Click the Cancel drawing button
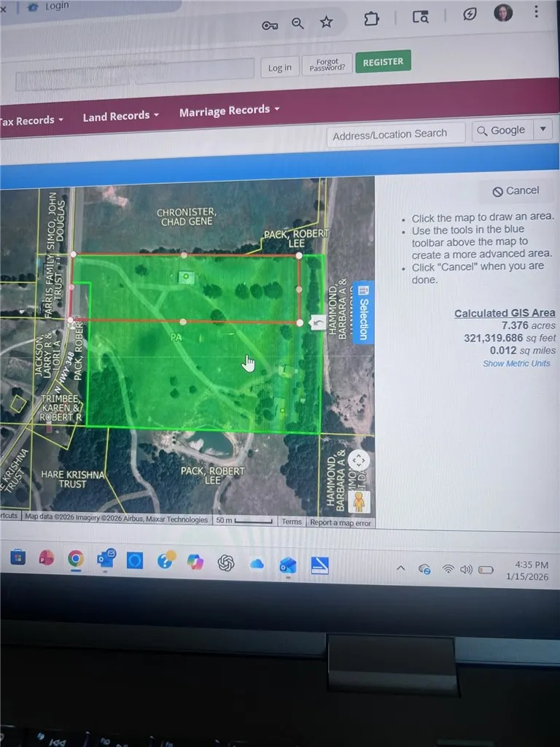 pos(516,191)
